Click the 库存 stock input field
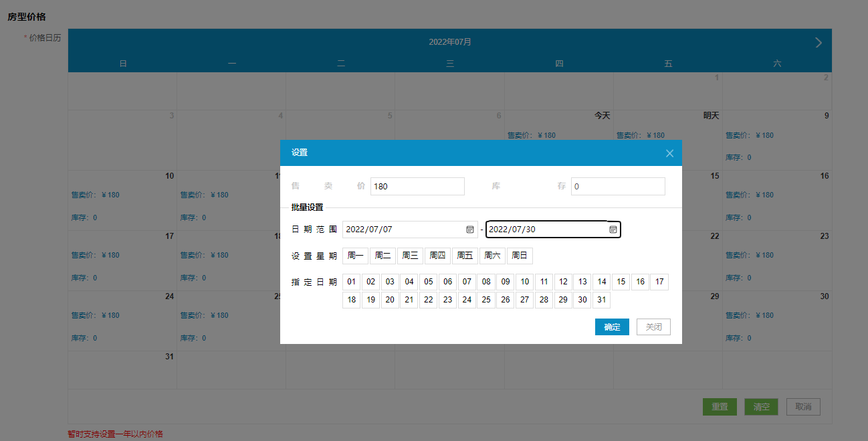Viewport: 868px width, 441px height. [x=618, y=187]
